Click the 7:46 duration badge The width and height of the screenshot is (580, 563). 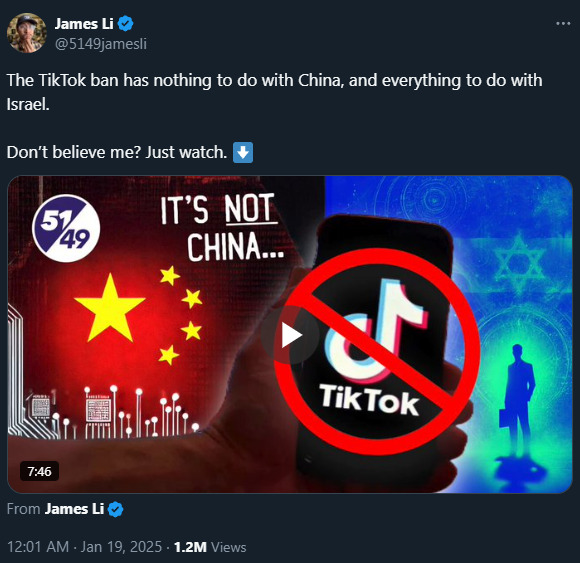coord(39,471)
